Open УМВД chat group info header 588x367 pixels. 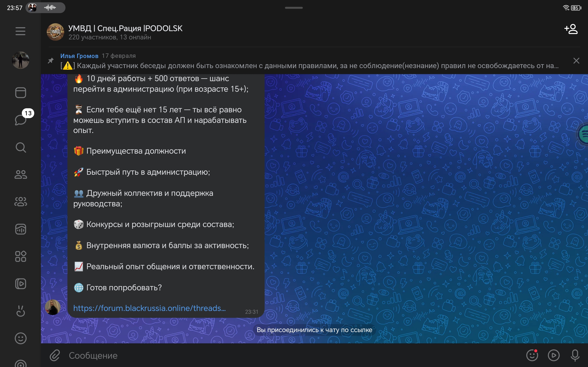[x=125, y=32]
